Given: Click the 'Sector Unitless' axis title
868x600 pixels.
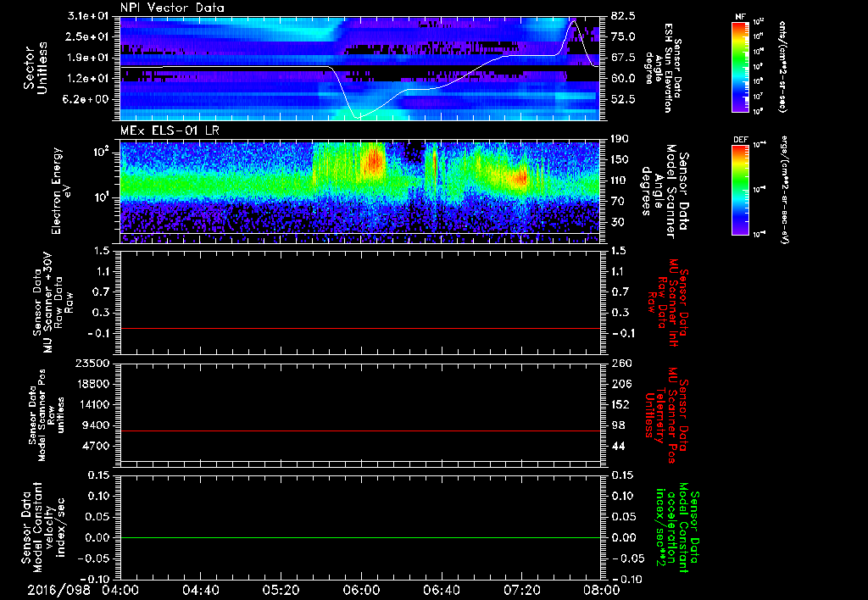Looking at the screenshot, I should pyautogui.click(x=36, y=68).
